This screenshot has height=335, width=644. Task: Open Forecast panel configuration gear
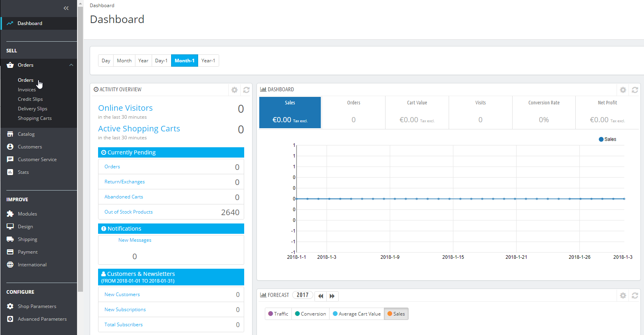click(623, 295)
